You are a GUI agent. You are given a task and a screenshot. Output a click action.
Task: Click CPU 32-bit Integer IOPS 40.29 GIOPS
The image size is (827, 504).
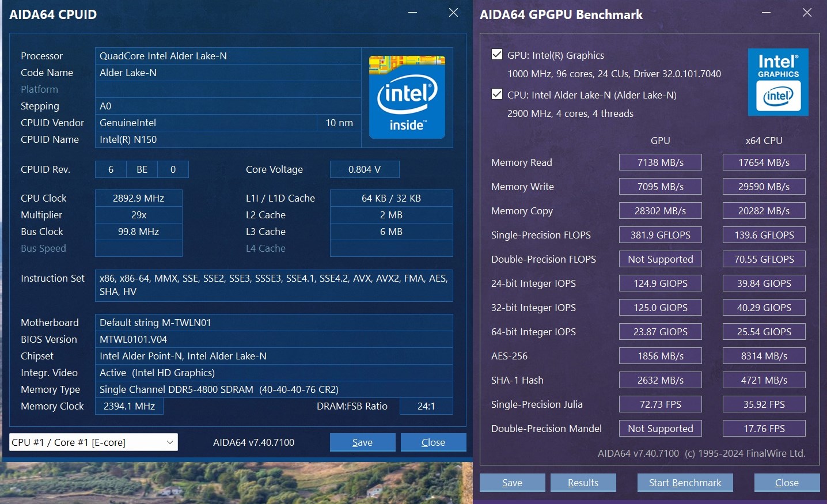(764, 308)
